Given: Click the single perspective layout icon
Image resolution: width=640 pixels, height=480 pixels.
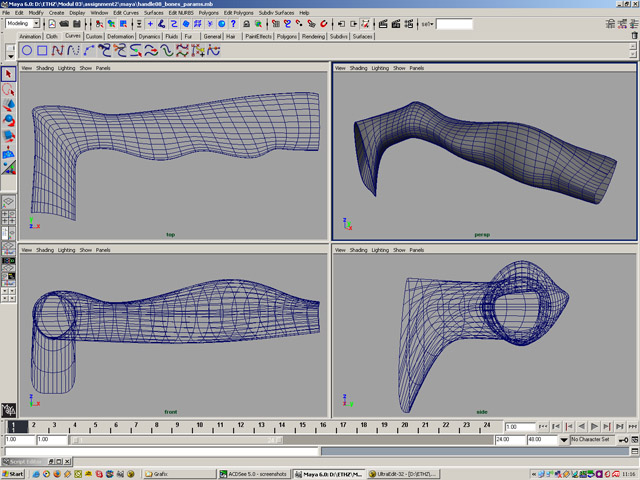Looking at the screenshot, I should click(x=9, y=202).
